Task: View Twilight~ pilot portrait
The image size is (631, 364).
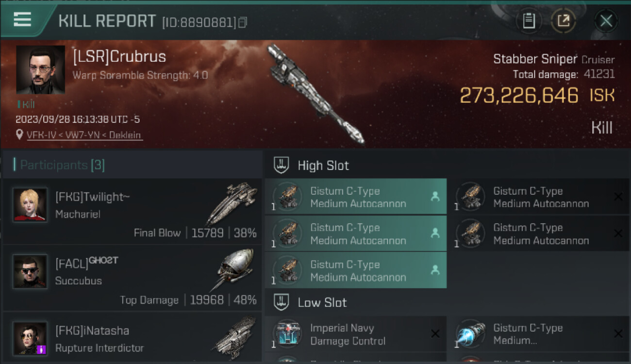Action: [30, 204]
